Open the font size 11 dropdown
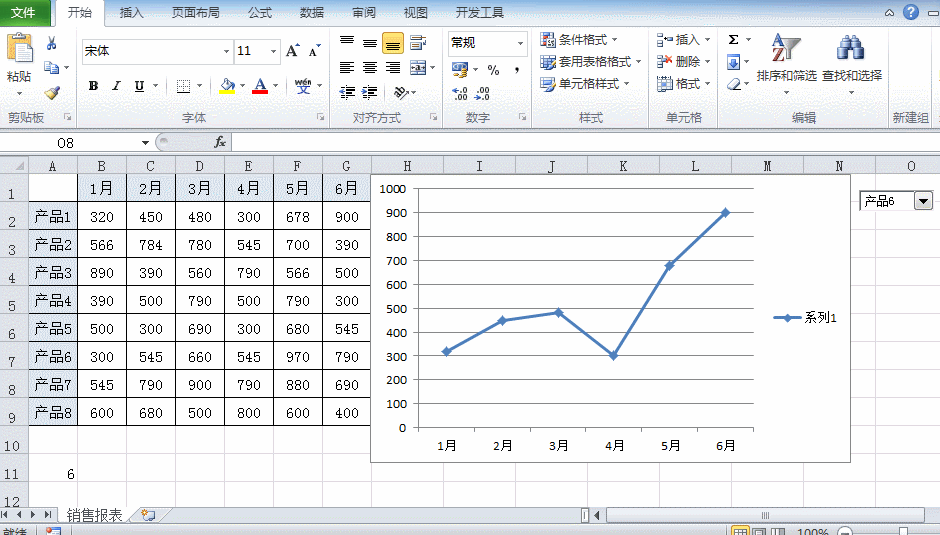This screenshot has width=940, height=535. coord(273,52)
